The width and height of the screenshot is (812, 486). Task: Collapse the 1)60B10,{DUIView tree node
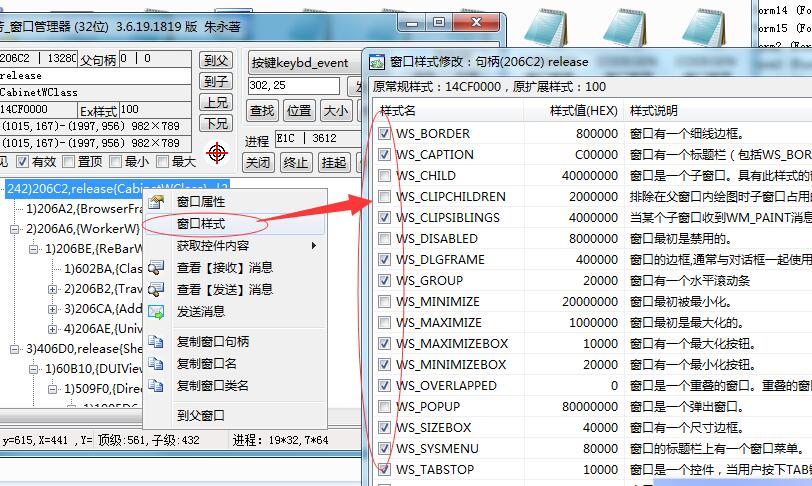click(34, 369)
